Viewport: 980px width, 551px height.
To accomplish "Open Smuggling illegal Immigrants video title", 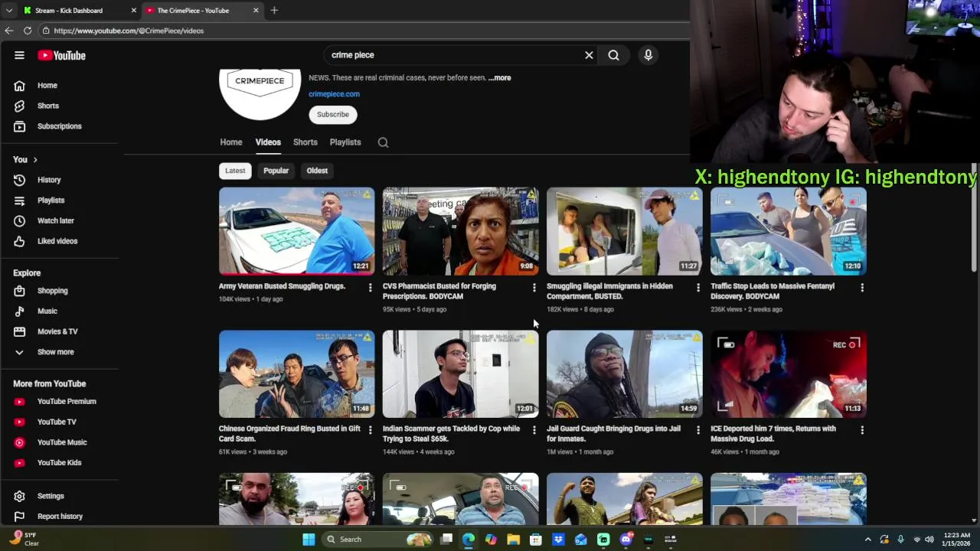I will (x=609, y=291).
